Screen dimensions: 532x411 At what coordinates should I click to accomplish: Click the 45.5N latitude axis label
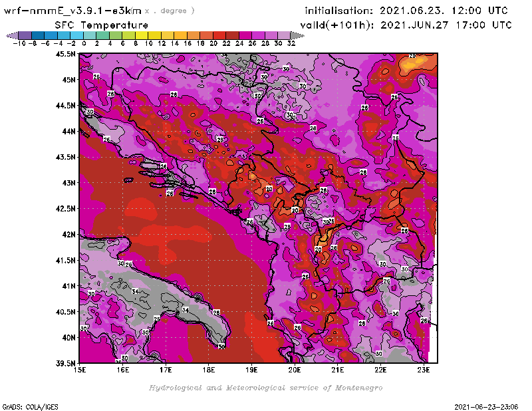(65, 54)
